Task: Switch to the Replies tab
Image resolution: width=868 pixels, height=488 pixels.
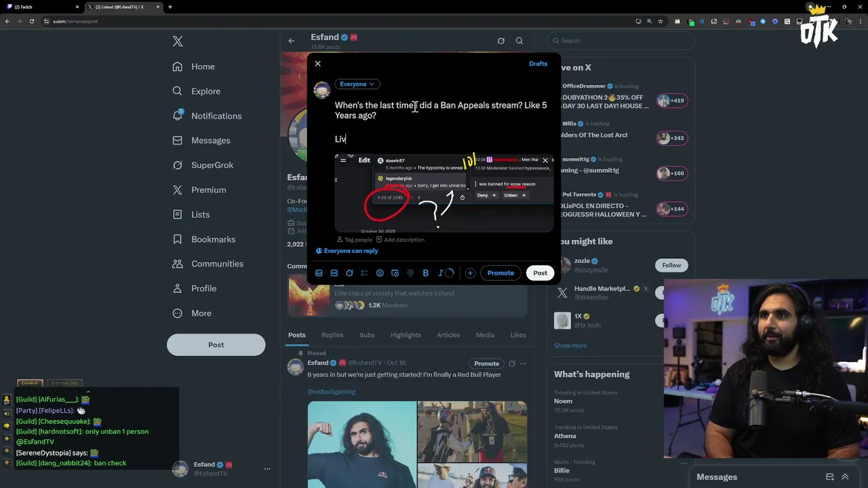Action: coord(332,335)
